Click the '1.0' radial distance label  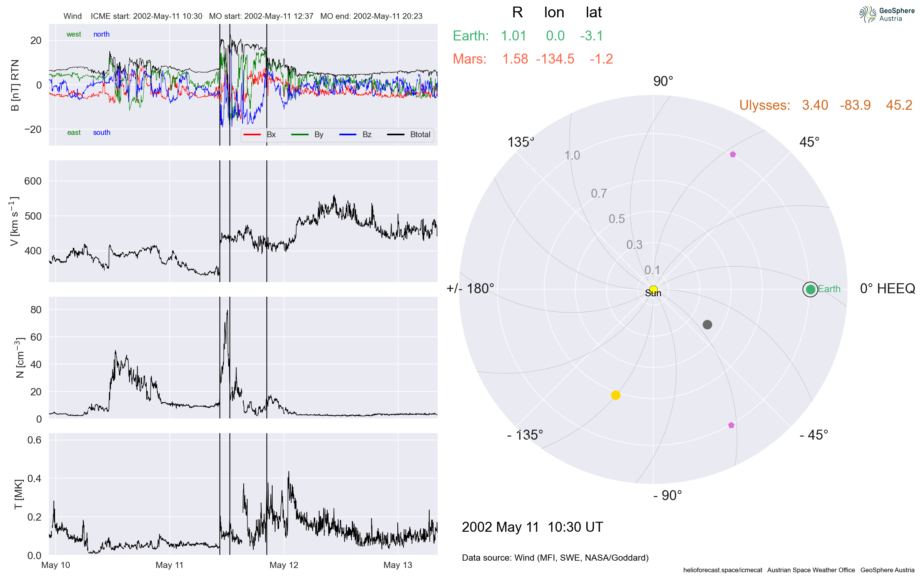tap(572, 155)
